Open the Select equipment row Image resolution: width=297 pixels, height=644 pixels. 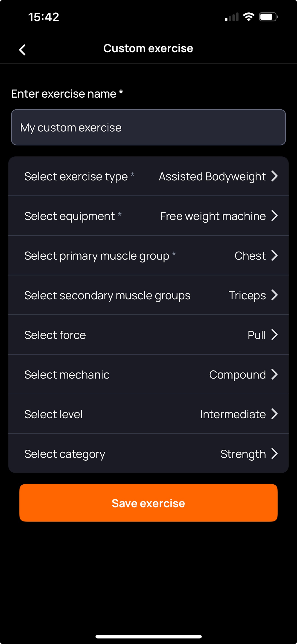[x=148, y=216]
